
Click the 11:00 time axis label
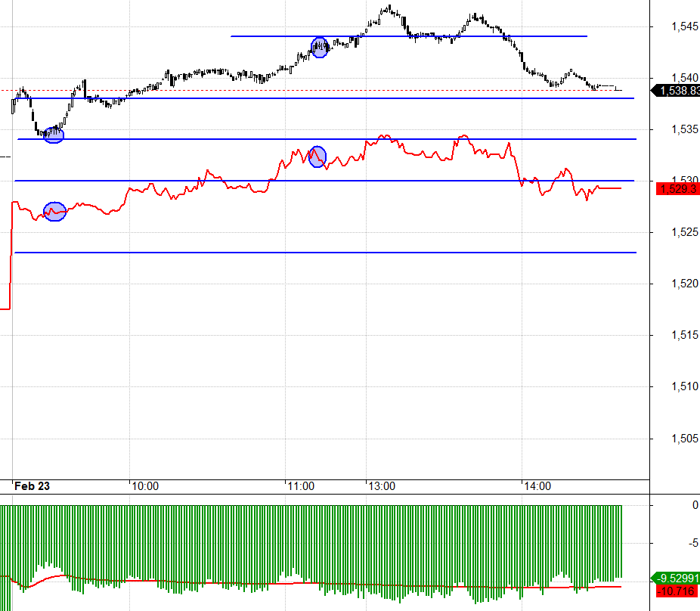(301, 486)
